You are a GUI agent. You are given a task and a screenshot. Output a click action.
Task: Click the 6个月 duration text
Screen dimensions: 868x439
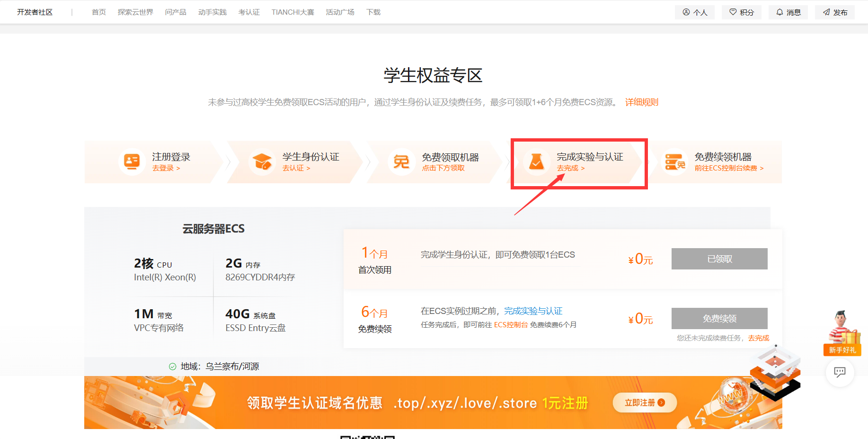[374, 312]
